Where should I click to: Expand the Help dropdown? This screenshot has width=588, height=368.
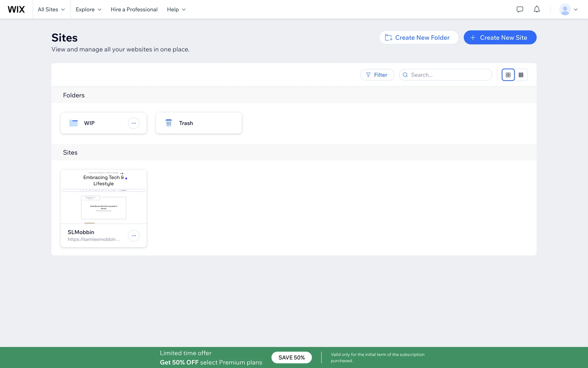176,10
